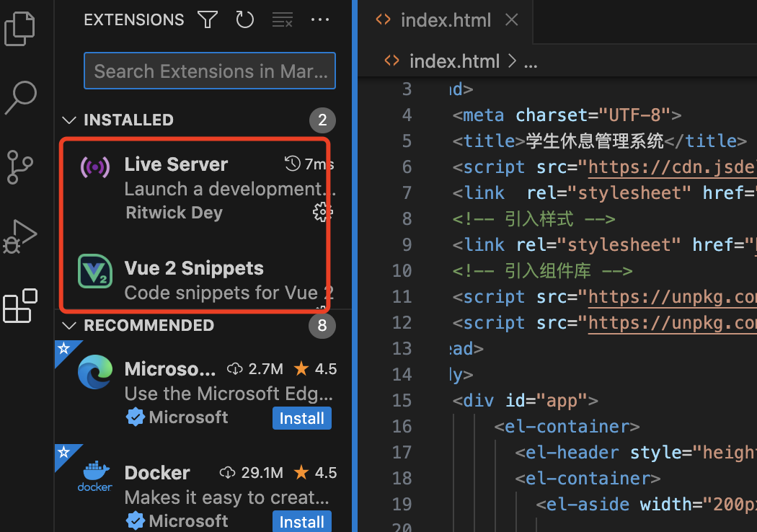Install the Docker extension

tap(301, 521)
